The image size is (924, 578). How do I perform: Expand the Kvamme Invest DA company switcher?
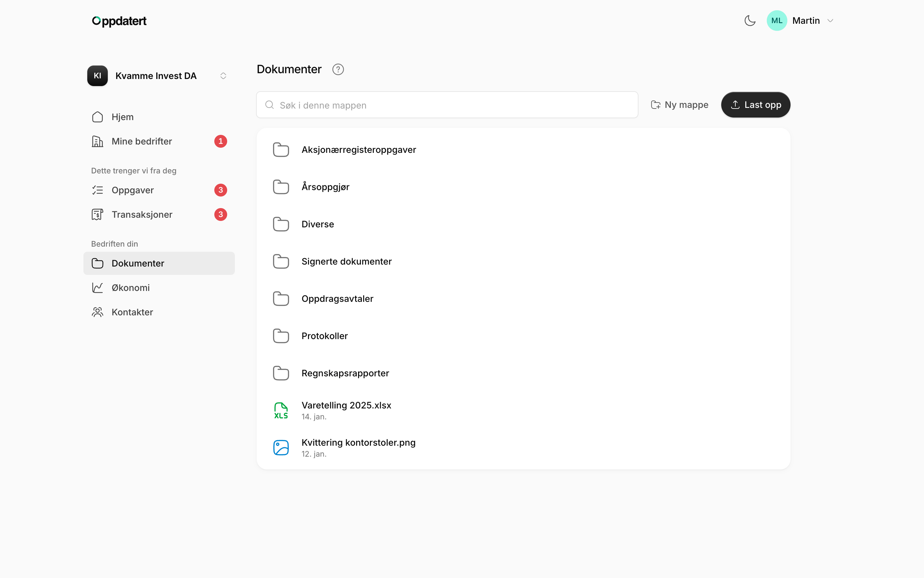223,76
